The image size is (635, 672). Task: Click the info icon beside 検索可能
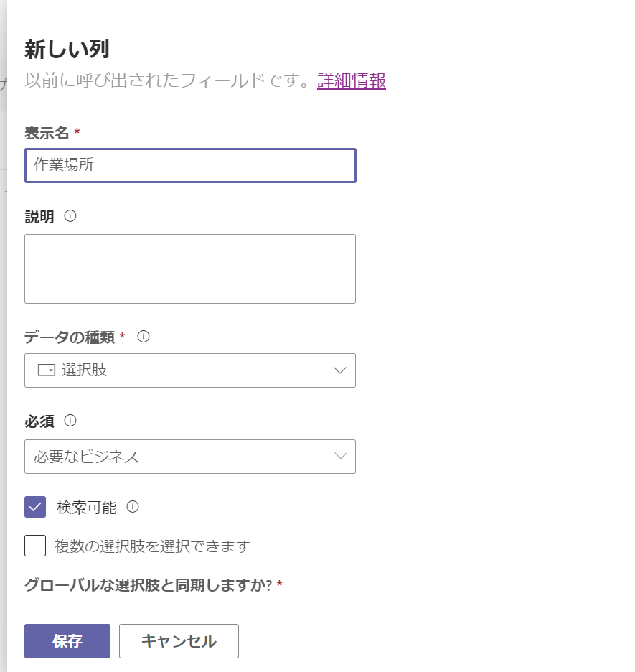pos(133,507)
